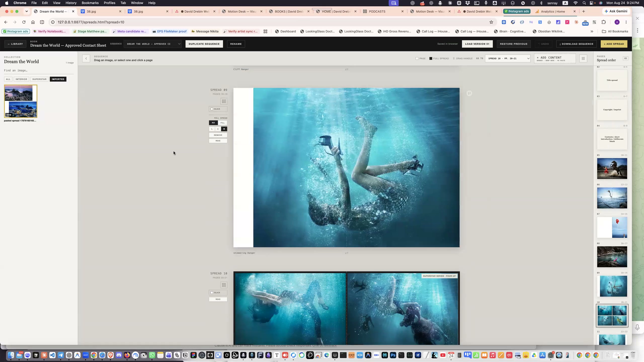Screen dimensions: 644x362
Task: Bookmark this page with the star icon
Action: coord(491,22)
